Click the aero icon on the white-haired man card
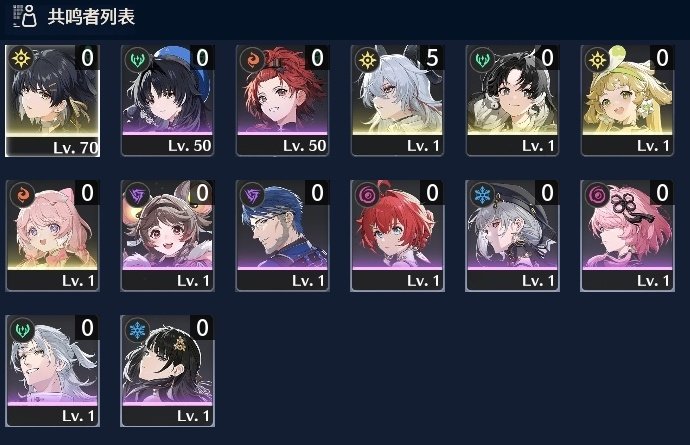Image resolution: width=690 pixels, height=445 pixels. pyautogui.click(x=23, y=330)
